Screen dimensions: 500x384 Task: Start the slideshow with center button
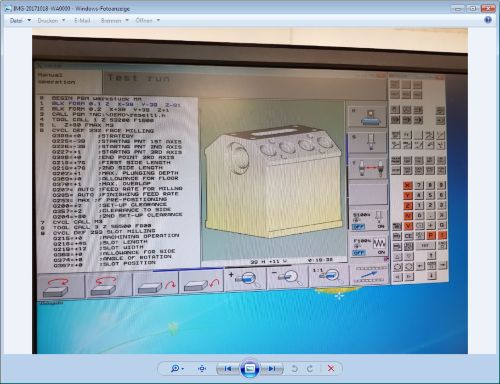coord(250,369)
